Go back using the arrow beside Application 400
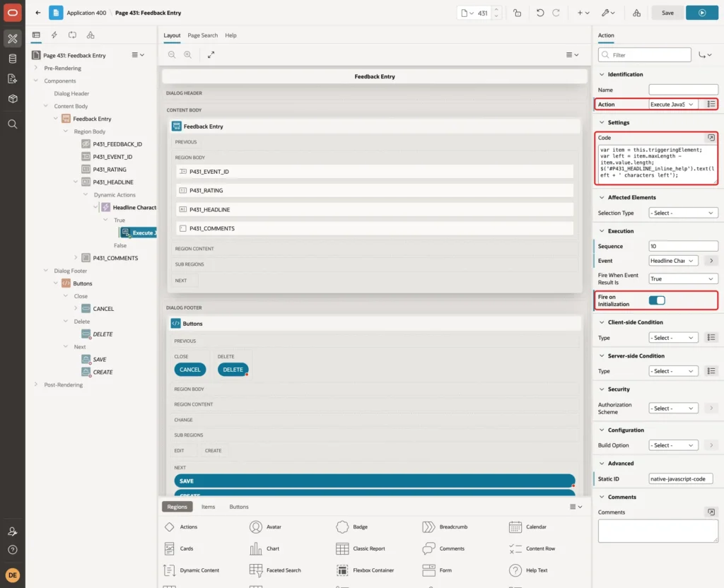 38,13
